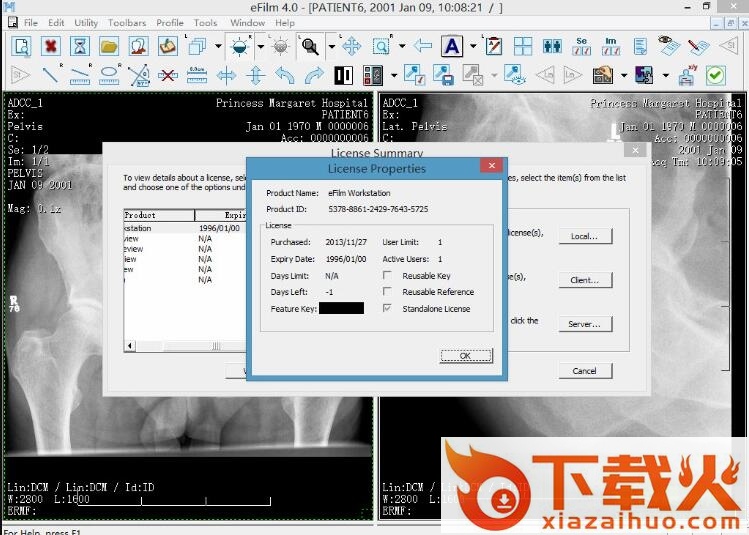Open the Utility menu
This screenshot has width=749, height=535.
pos(86,22)
